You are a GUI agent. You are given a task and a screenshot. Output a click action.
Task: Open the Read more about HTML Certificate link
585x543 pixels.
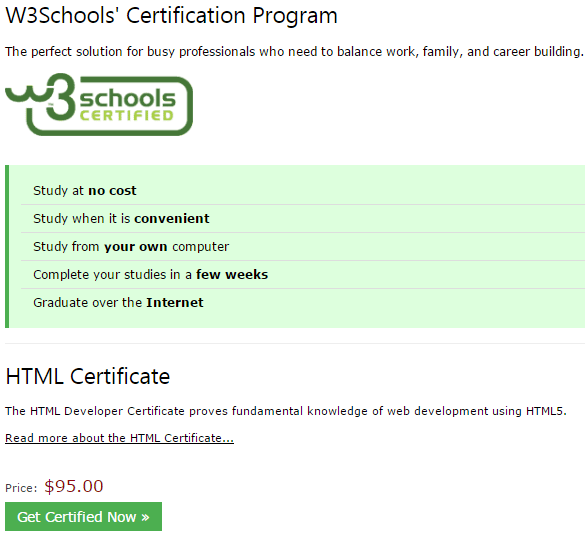pyautogui.click(x=119, y=438)
